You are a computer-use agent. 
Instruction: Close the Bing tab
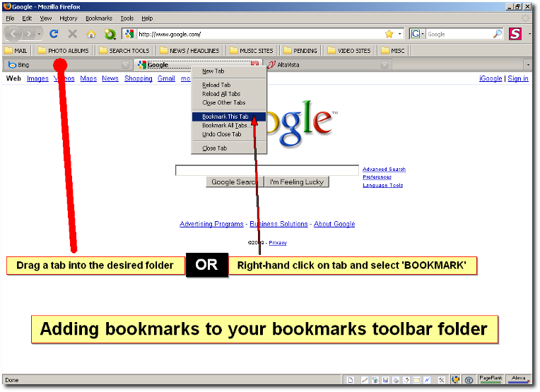[125, 65]
